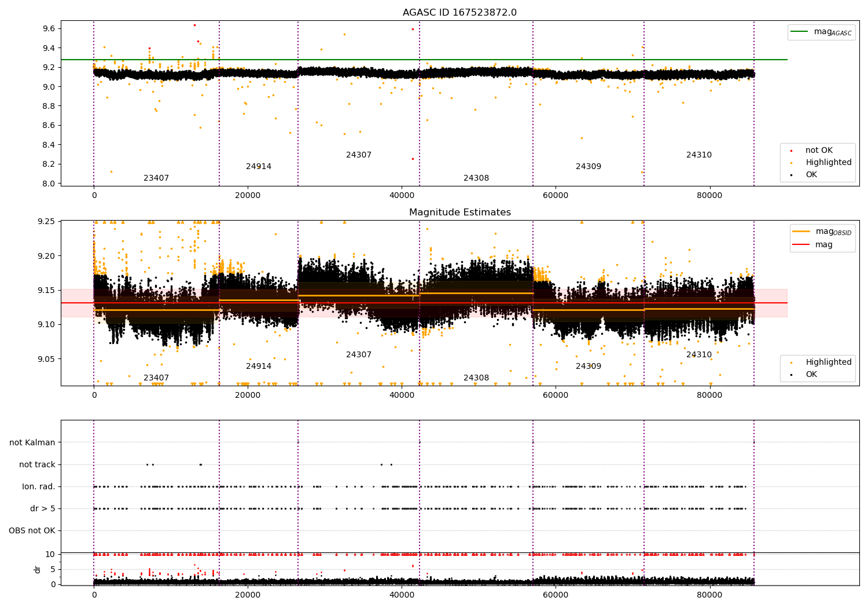Click the 8.8 tick on top plot

[49, 107]
